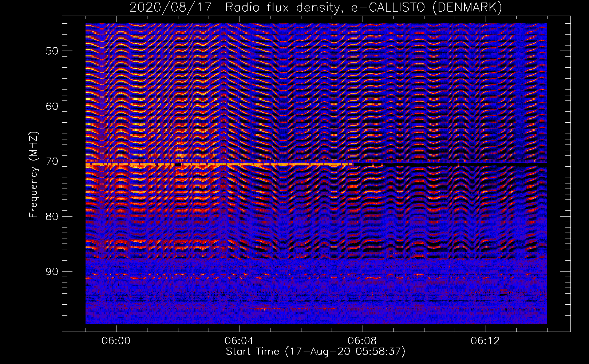Click the 'Frequency (MHZ)' axis label
589x364 pixels.
click(33, 175)
